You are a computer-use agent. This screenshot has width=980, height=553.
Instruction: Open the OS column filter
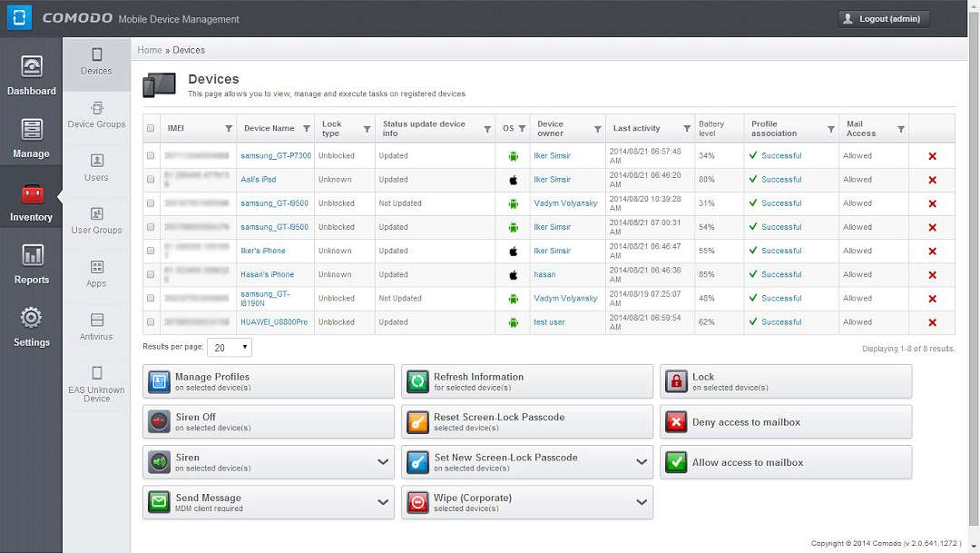(522, 129)
